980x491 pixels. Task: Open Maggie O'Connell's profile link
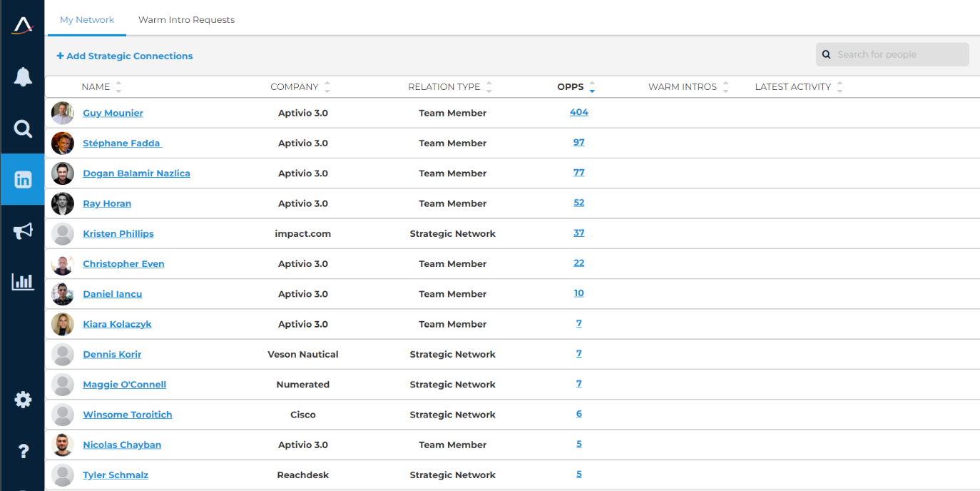coord(124,385)
